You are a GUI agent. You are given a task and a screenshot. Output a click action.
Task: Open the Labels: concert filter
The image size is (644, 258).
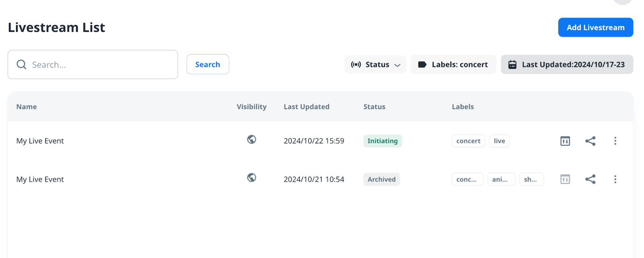[453, 64]
